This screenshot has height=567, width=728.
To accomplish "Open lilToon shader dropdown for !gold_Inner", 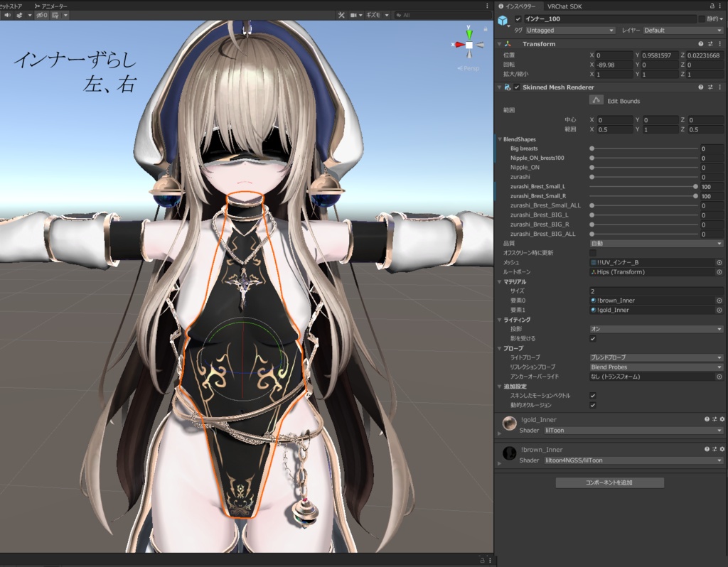I will (633, 430).
